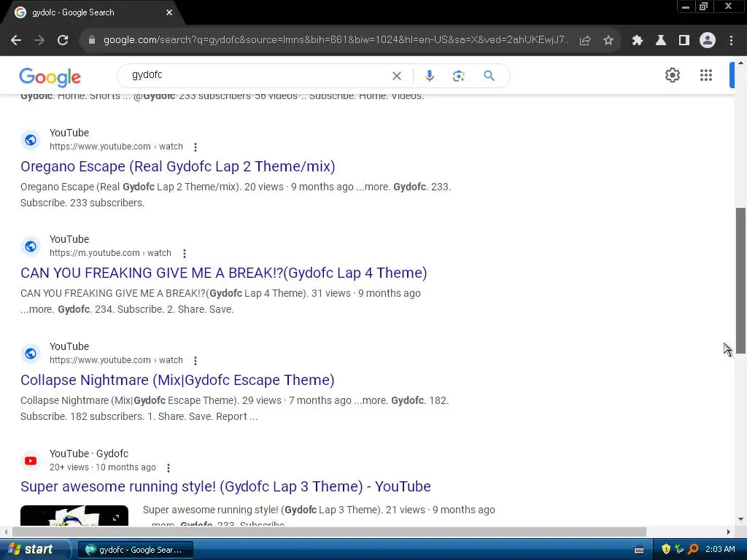Click globe favicon of Collapse Nightmare result
The image size is (747, 560).
coord(31,354)
